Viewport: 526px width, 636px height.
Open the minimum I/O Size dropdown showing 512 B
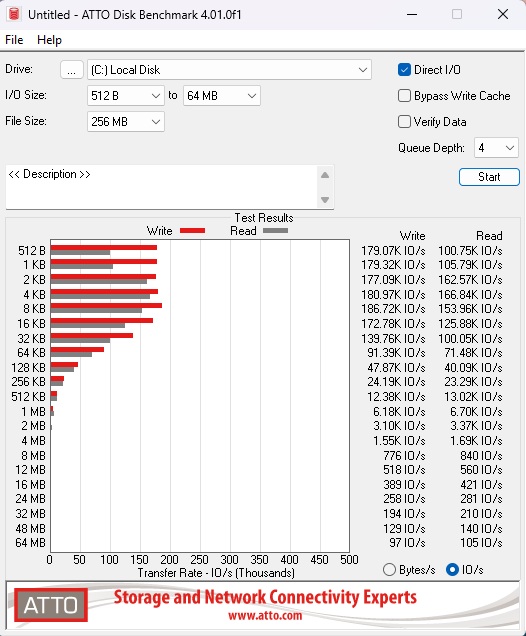(126, 96)
